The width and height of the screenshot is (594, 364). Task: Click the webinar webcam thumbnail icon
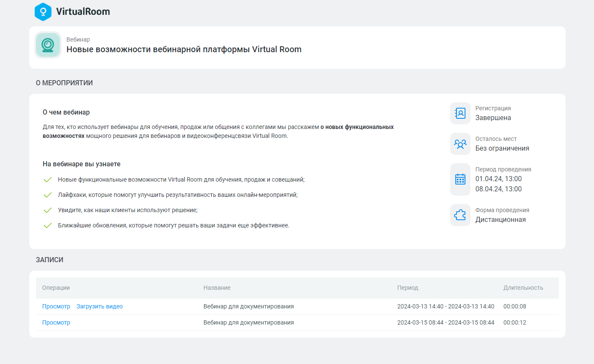[x=48, y=45]
